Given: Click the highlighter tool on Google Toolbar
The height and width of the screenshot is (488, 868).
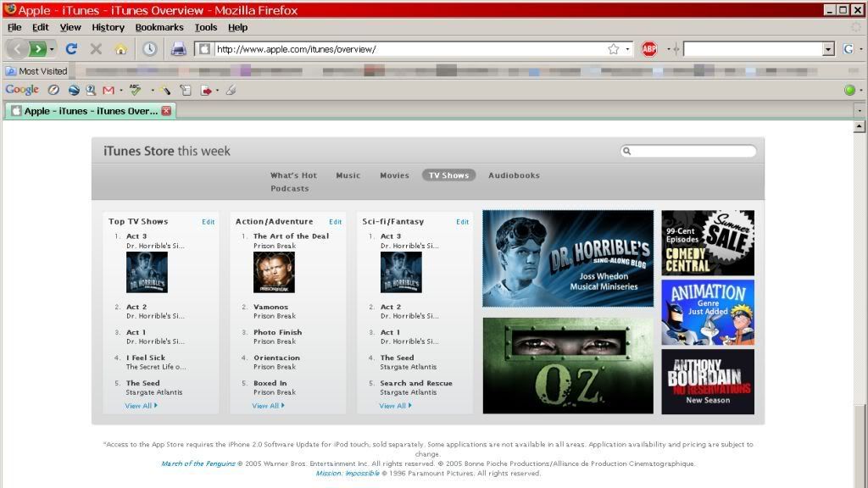Looking at the screenshot, I should (164, 90).
